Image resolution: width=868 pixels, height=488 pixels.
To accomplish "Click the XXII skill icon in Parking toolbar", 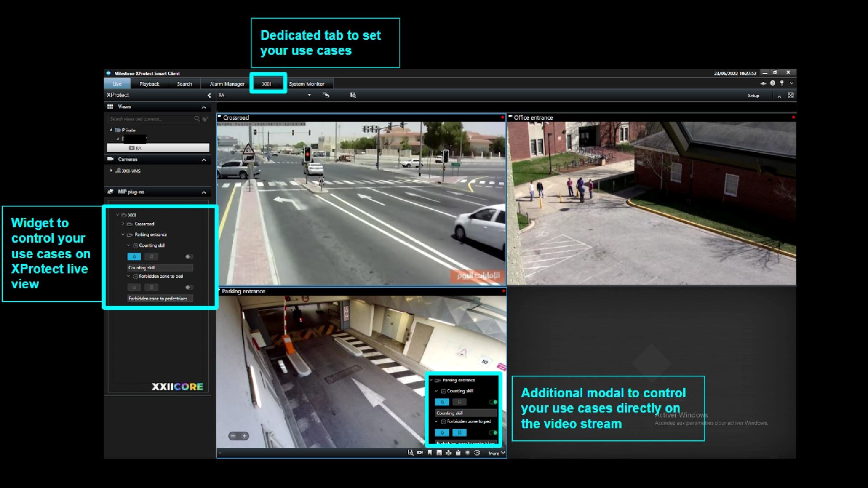I will pyautogui.click(x=477, y=453).
